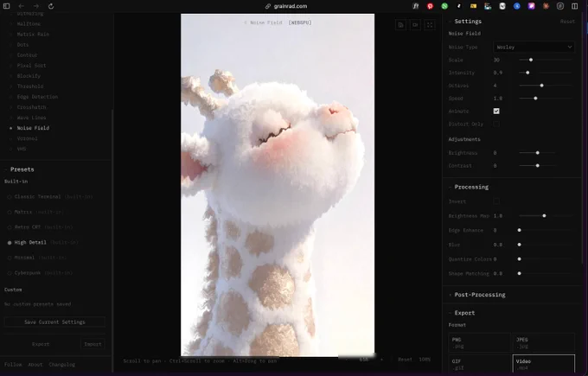Select the Classic Terminal preset
Viewport: 588px width, 376px height.
(x=50, y=196)
